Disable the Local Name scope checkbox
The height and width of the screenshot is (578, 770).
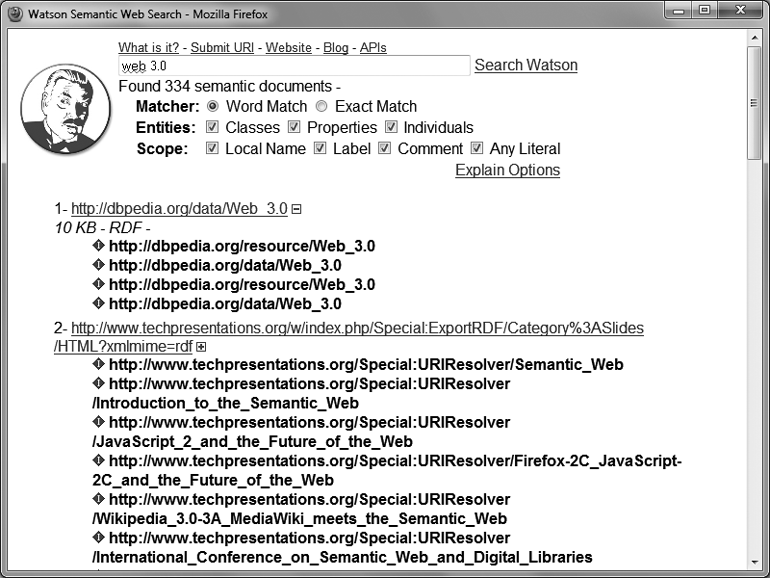(212, 148)
